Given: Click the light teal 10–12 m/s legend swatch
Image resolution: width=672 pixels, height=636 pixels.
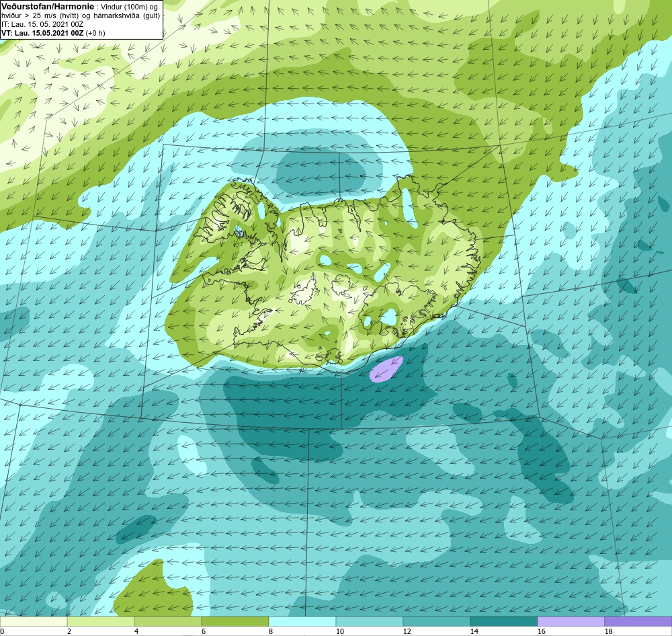Looking at the screenshot, I should pyautogui.click(x=370, y=621).
